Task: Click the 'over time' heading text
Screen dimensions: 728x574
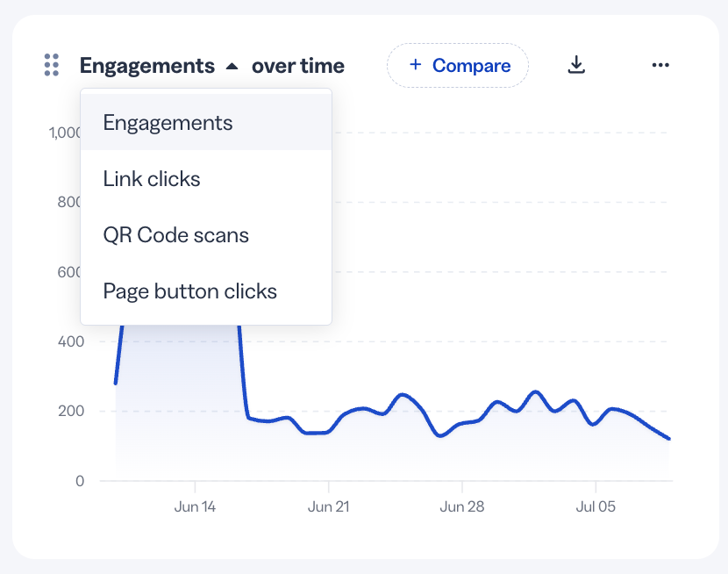Action: click(x=298, y=66)
